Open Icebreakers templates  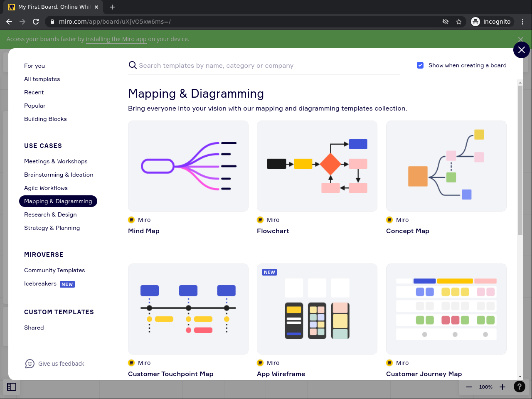pos(40,283)
